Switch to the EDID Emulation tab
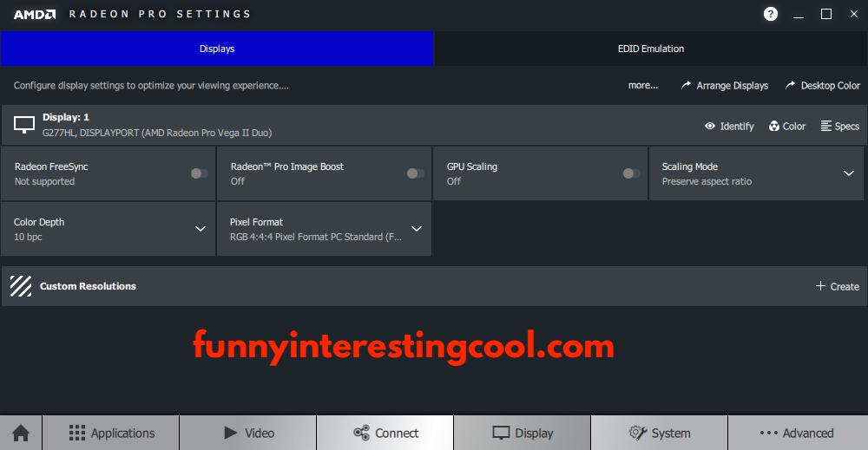This screenshot has width=868, height=450. pyautogui.click(x=651, y=49)
